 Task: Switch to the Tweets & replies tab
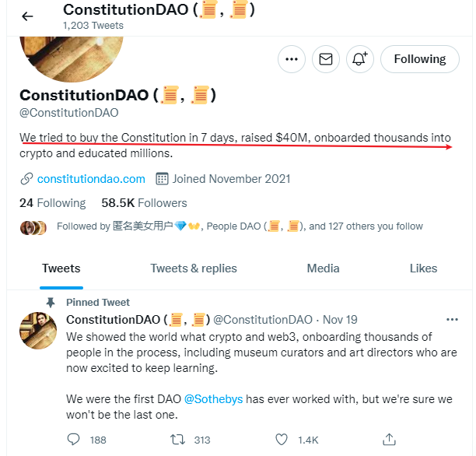tap(194, 268)
